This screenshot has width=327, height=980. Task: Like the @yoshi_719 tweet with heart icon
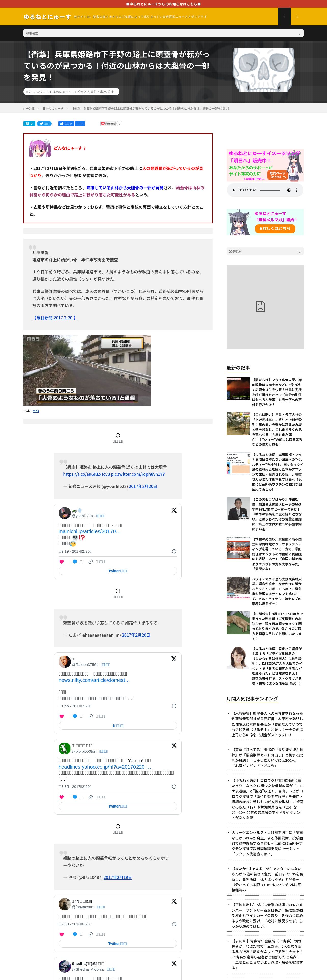[62, 561]
